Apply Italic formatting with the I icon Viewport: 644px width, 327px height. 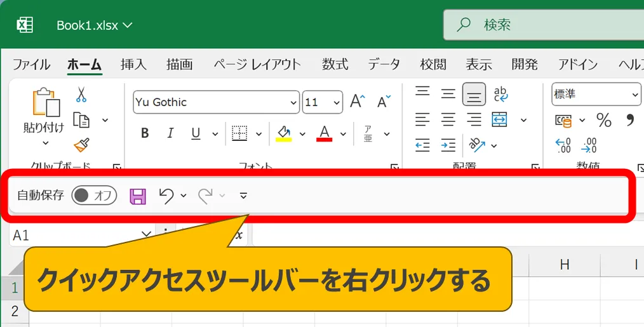[170, 133]
